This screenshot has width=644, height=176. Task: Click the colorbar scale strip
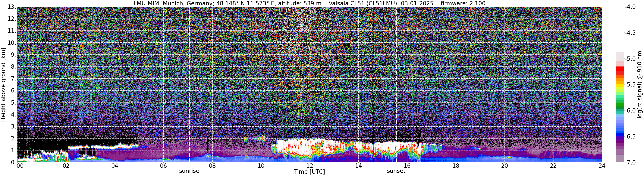click(x=620, y=85)
